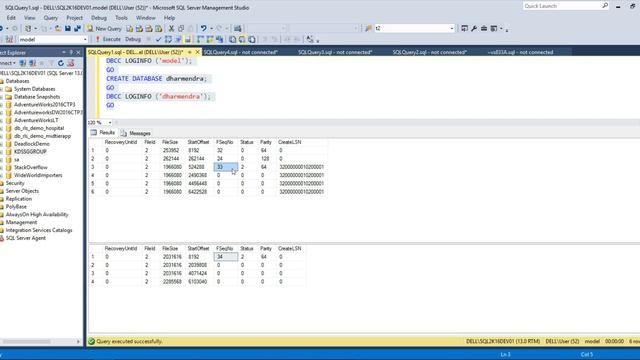Open the Edit menu
This screenshot has width=640, height=360.
tap(11, 18)
